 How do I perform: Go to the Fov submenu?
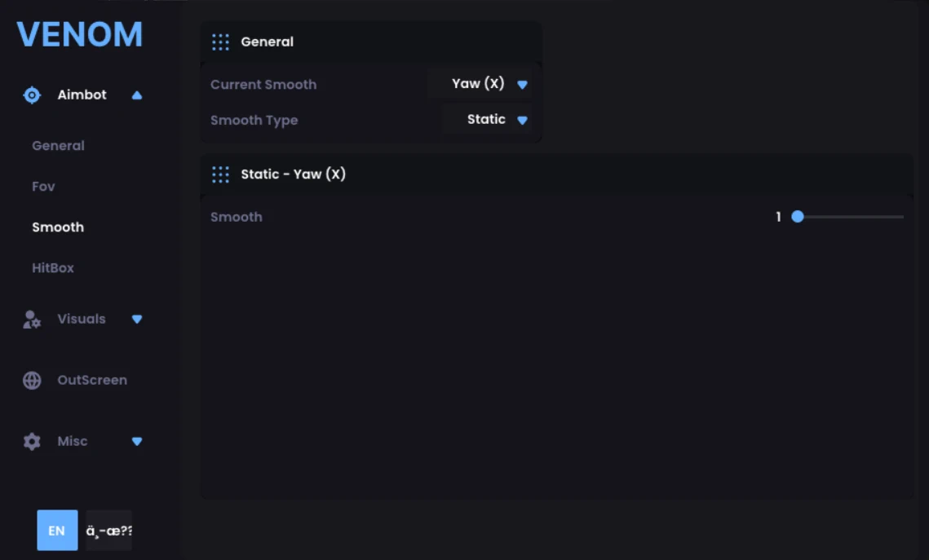click(43, 187)
